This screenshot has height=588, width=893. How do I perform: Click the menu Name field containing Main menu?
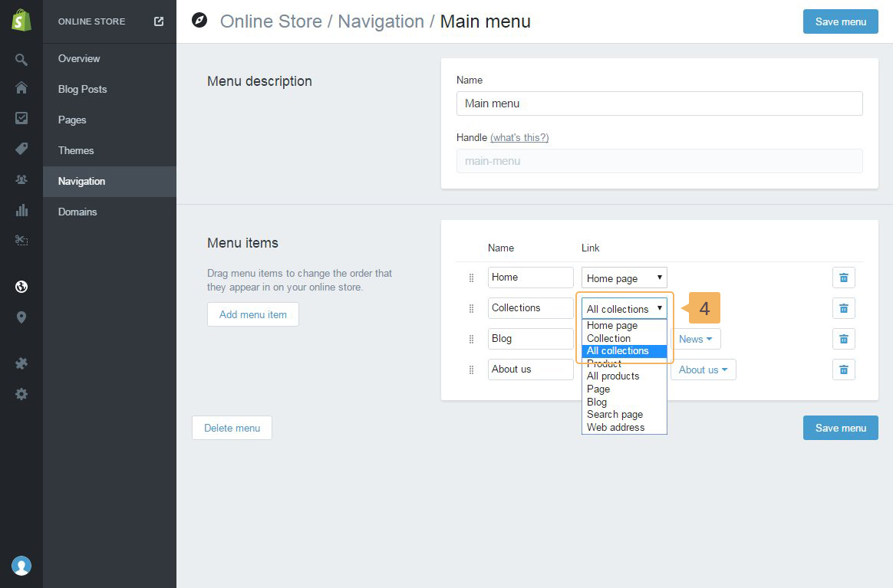point(659,103)
